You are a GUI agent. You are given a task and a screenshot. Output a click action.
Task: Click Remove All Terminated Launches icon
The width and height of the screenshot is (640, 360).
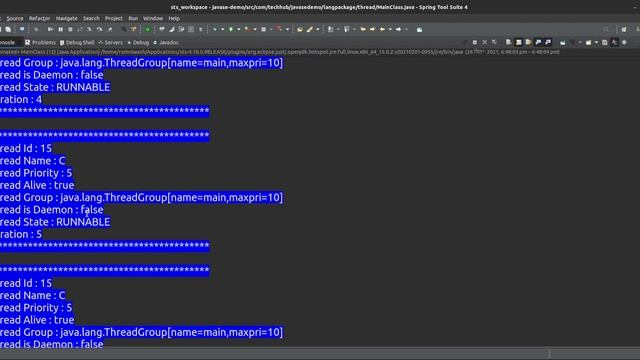494,42
